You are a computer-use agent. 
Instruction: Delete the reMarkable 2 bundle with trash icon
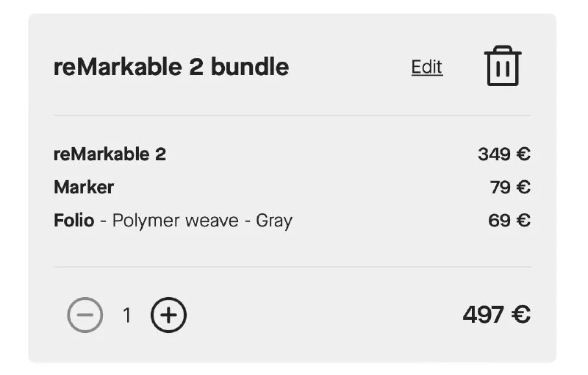click(503, 66)
